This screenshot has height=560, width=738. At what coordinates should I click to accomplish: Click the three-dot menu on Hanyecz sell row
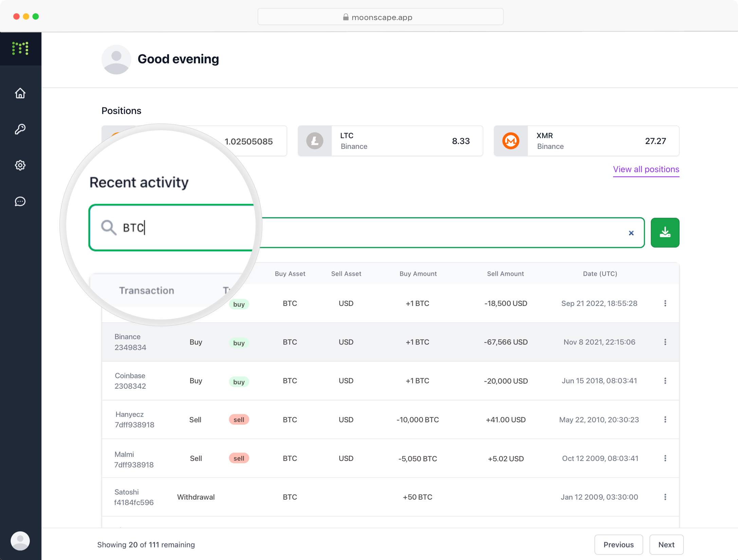[664, 420]
